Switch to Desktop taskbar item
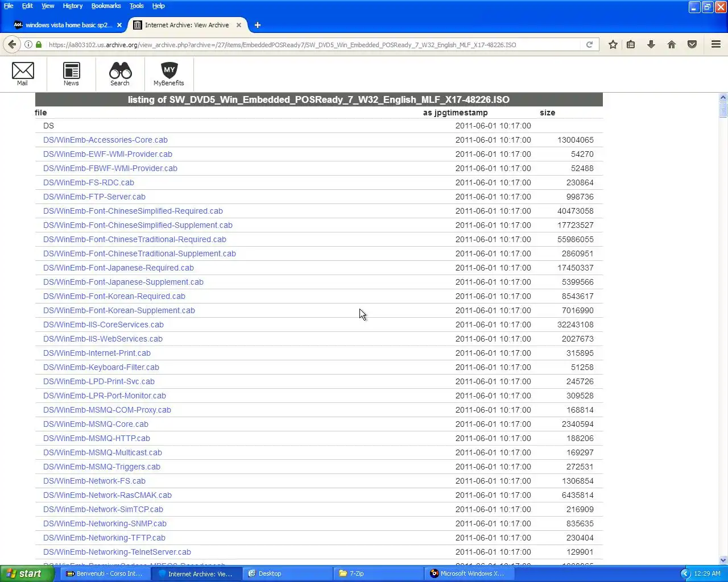The height and width of the screenshot is (582, 728). (x=287, y=573)
